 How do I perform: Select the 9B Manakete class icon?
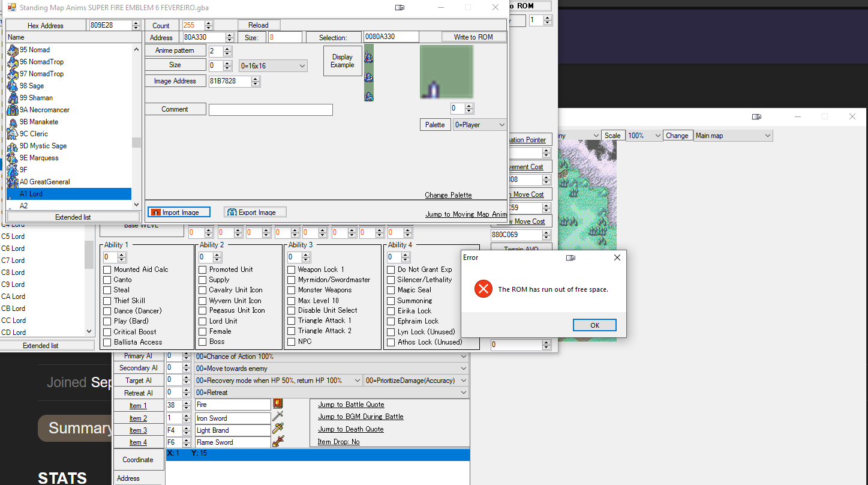(x=13, y=122)
